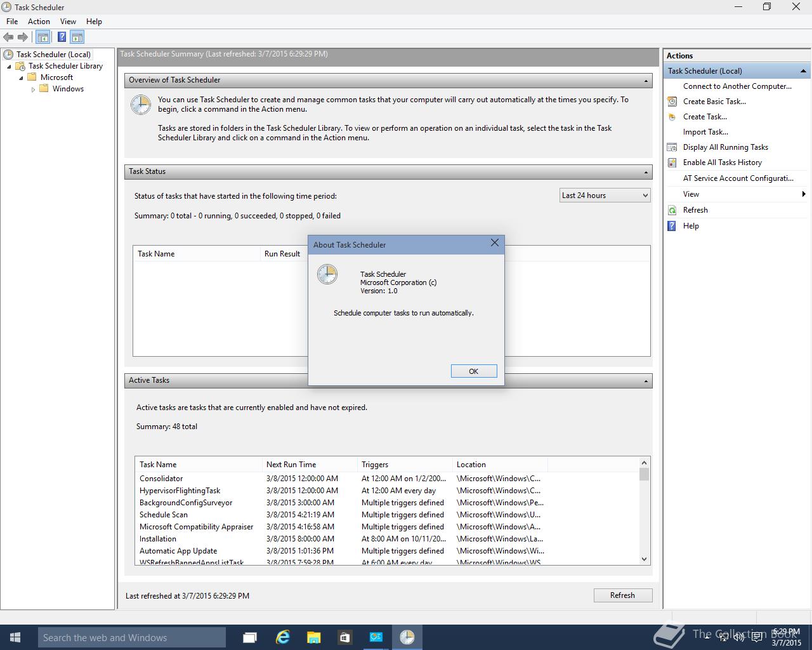The width and height of the screenshot is (812, 650).
Task: Click Task Scheduler taskbar icon
Action: click(407, 637)
